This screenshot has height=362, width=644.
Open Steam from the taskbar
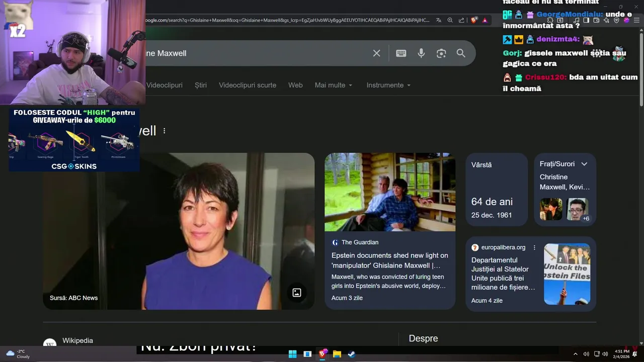(x=352, y=354)
